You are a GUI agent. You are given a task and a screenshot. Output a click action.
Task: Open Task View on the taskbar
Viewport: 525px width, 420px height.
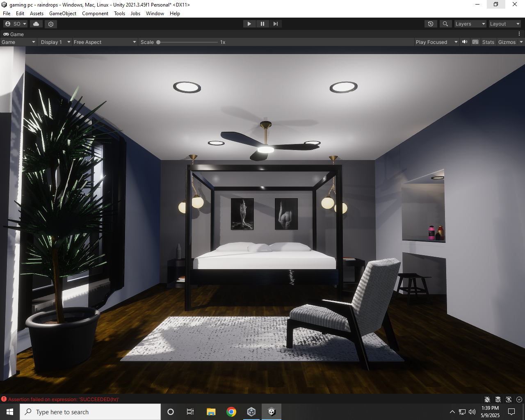click(190, 412)
